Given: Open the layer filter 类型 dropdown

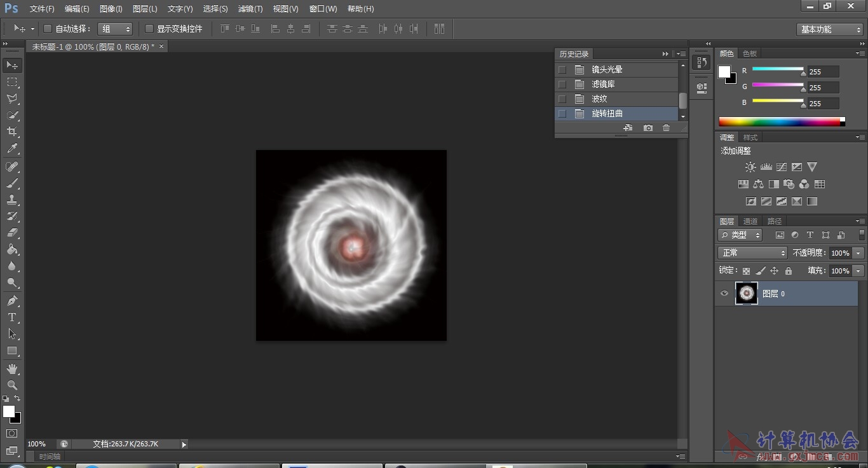Looking at the screenshot, I should point(740,235).
